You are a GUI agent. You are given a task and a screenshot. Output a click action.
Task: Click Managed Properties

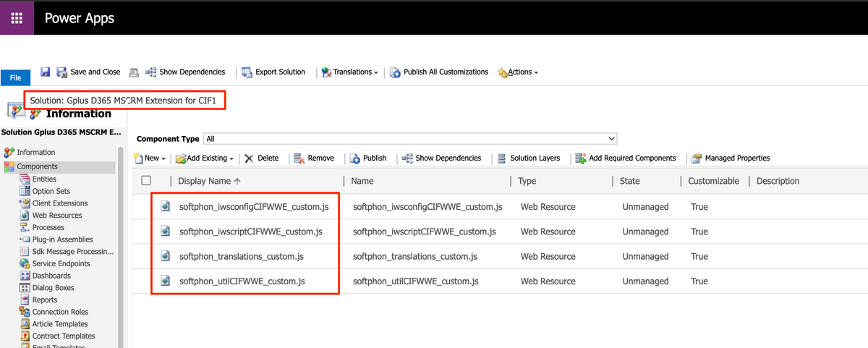pyautogui.click(x=731, y=158)
